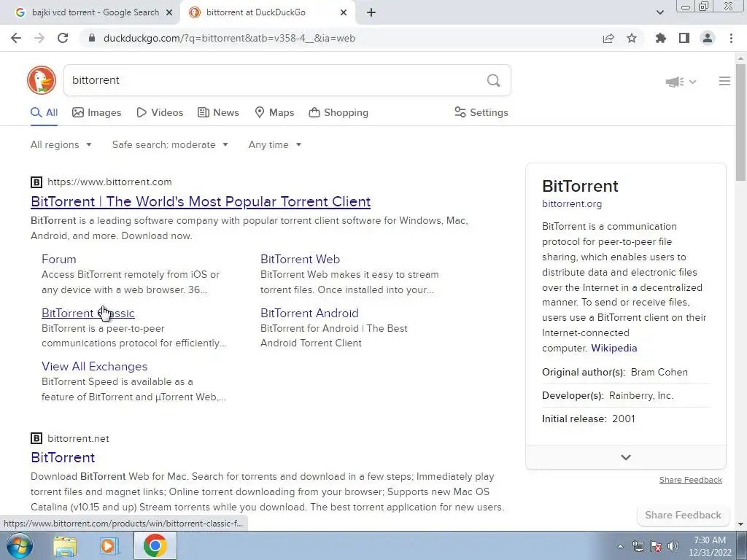Switch to the Images tab
747x560 pixels.
coord(97,113)
